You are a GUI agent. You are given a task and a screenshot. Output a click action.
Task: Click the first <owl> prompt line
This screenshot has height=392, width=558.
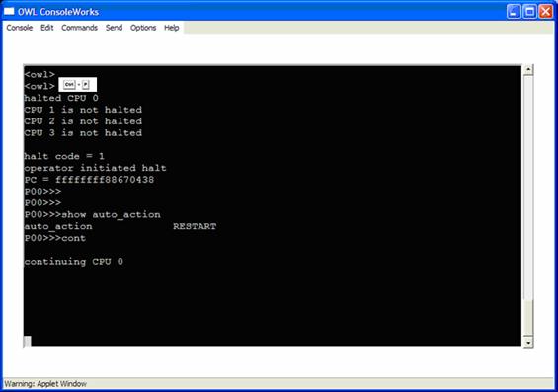pyautogui.click(x=40, y=75)
